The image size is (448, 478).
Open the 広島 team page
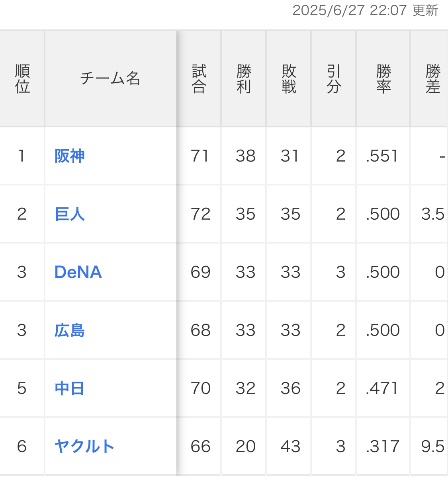pyautogui.click(x=70, y=330)
